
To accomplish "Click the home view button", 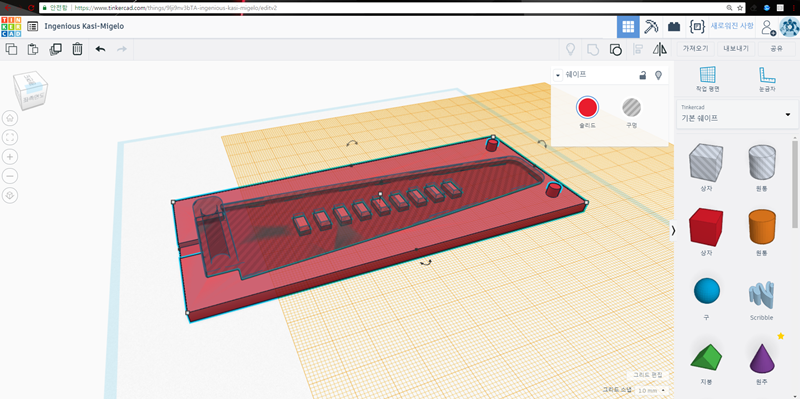I will [10, 118].
